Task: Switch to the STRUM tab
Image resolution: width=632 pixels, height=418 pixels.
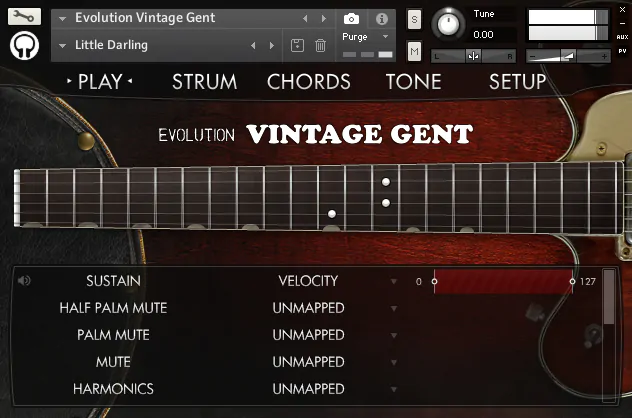Action: (204, 82)
